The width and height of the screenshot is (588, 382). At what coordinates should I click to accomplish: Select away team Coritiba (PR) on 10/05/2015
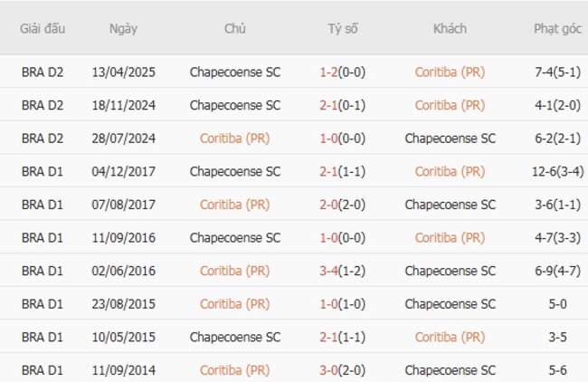[450, 337]
